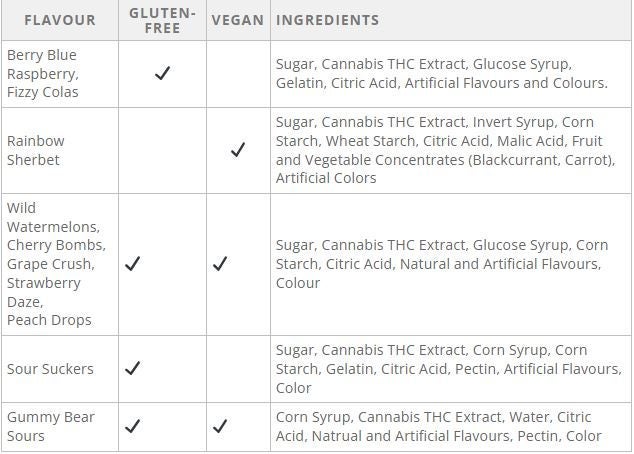The image size is (634, 454).
Task: Select the Sour Suckers flavour cell
Action: pos(50,368)
